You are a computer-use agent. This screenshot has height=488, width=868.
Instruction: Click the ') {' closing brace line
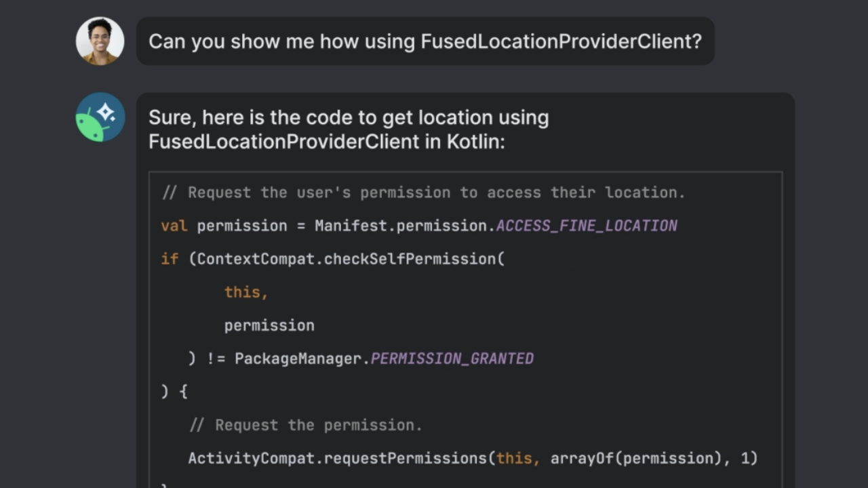(174, 392)
